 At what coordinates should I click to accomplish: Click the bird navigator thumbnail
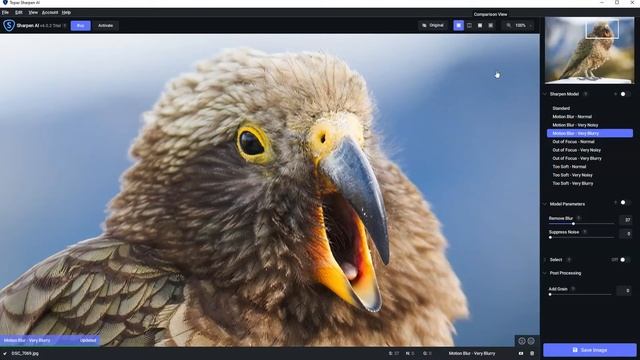589,50
